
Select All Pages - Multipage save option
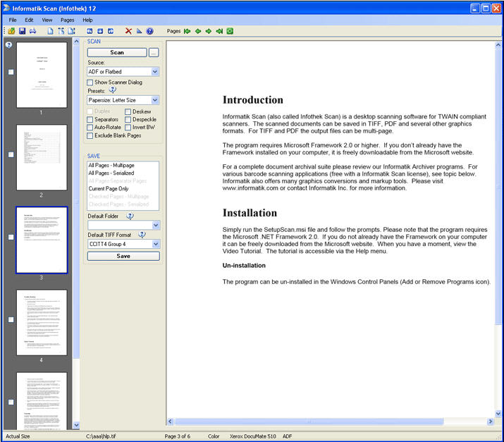pyautogui.click(x=111, y=165)
